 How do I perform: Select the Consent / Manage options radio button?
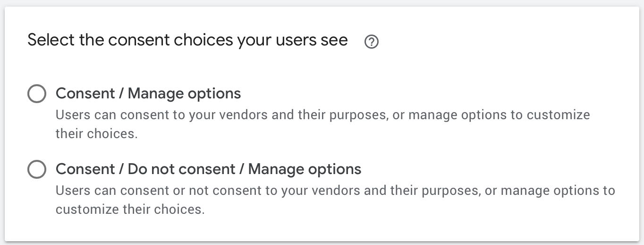coord(37,94)
